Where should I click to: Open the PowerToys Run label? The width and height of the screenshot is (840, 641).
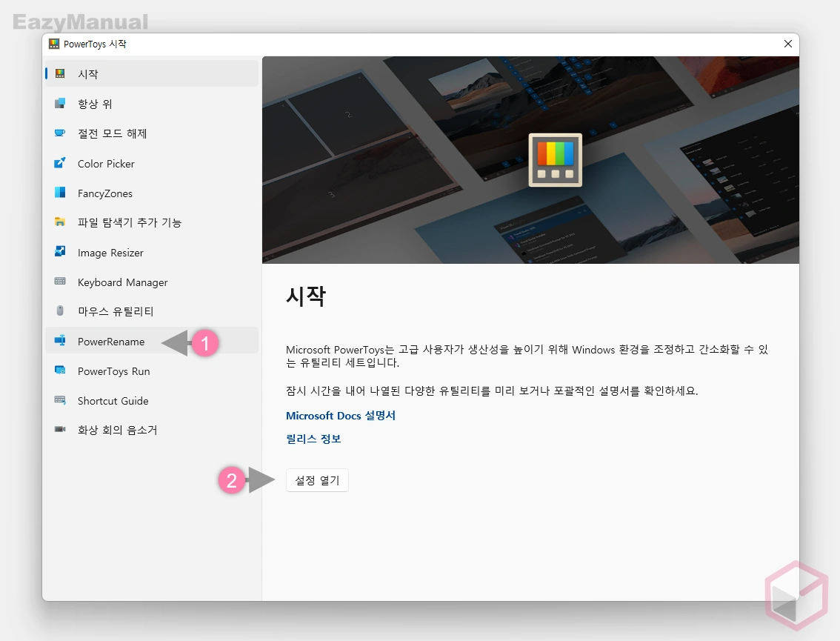(x=113, y=371)
